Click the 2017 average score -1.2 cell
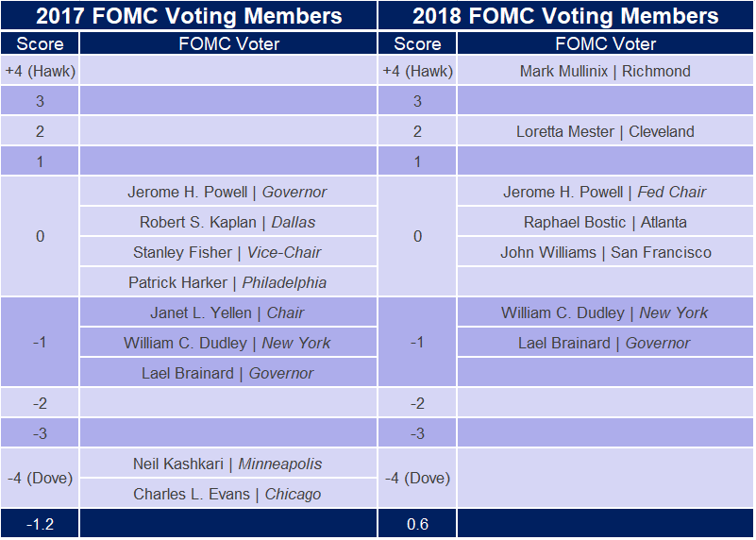756x540 pixels. click(x=40, y=524)
